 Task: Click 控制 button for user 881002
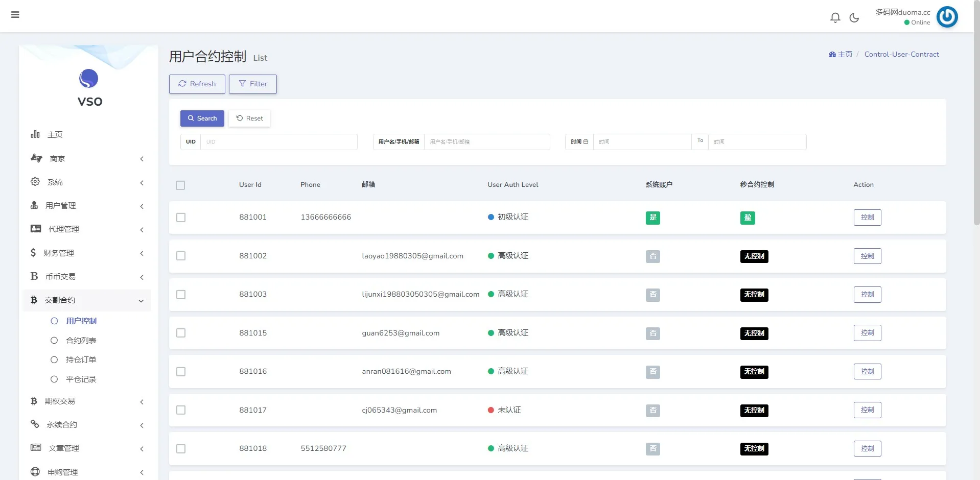(x=867, y=256)
